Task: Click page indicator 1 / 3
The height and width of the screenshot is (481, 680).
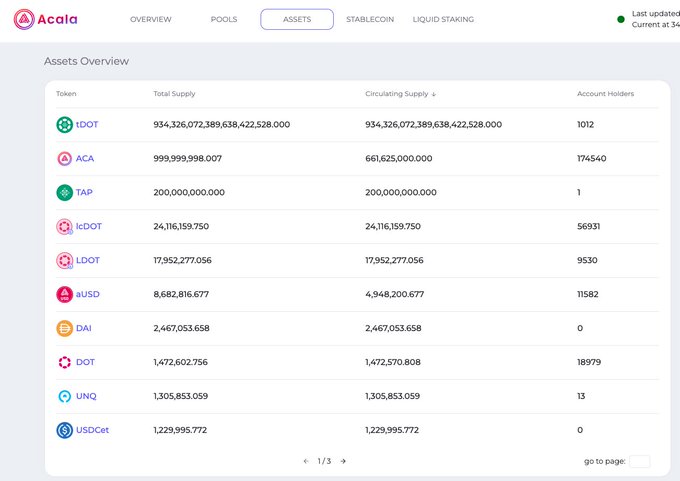Action: pos(324,461)
